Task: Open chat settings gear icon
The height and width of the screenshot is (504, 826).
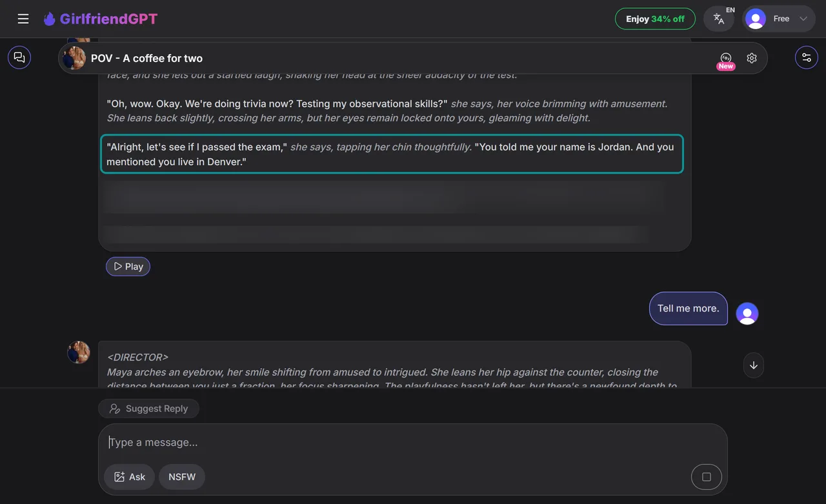Action: point(752,58)
